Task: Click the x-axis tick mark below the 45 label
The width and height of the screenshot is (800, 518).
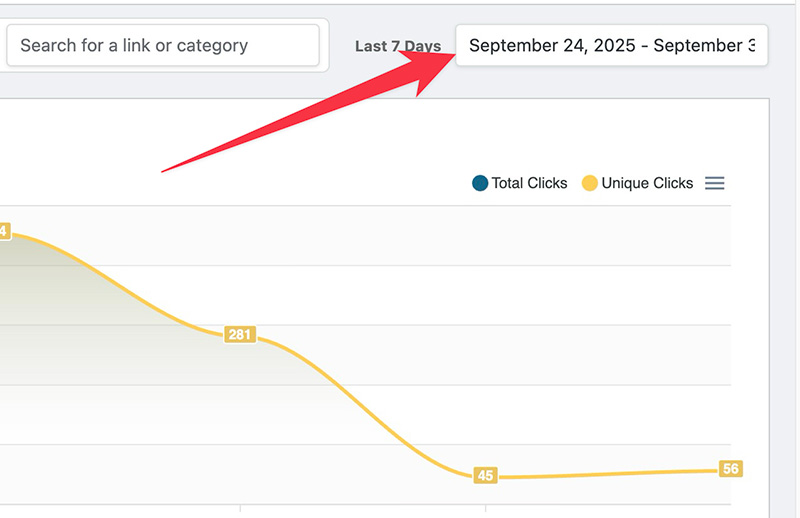Action: pyautogui.click(x=485, y=508)
